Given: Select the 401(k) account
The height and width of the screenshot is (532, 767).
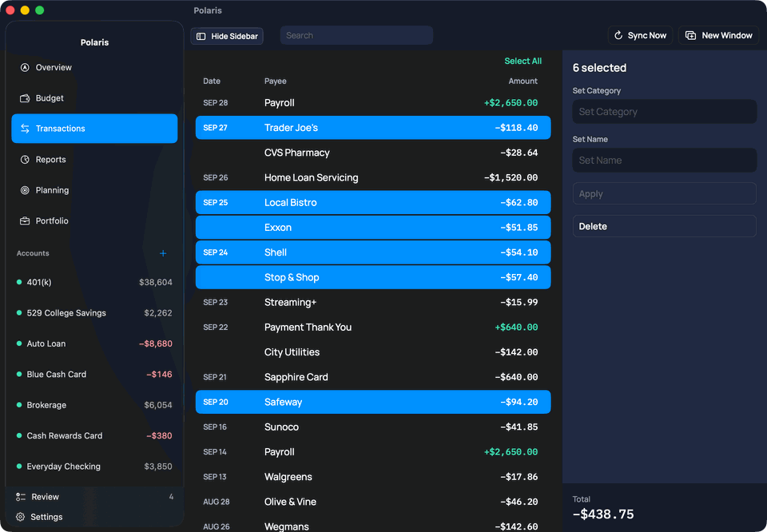Looking at the screenshot, I should pyautogui.click(x=94, y=282).
